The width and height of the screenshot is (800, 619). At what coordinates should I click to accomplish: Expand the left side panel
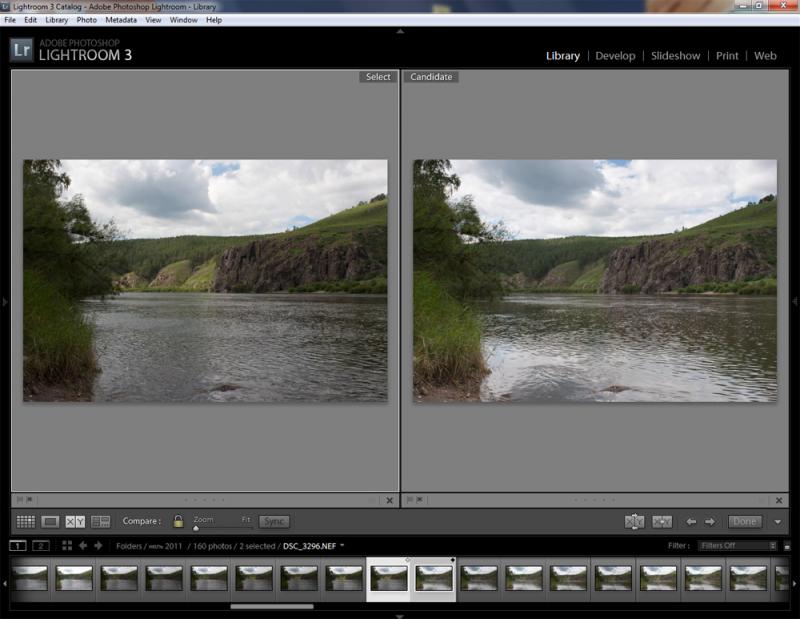point(5,302)
